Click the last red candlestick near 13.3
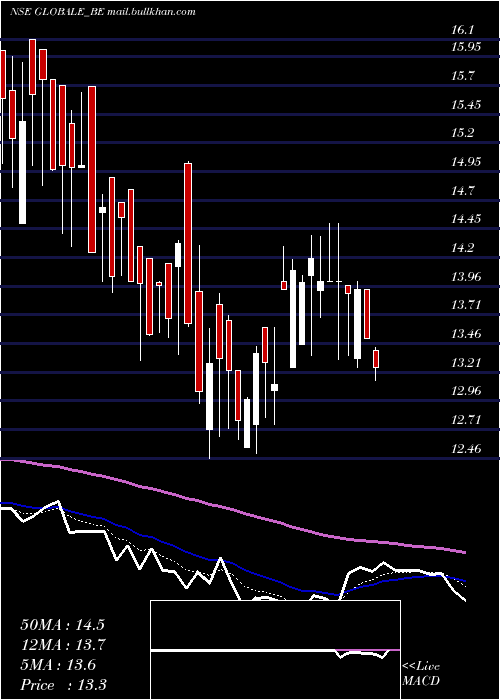Viewport: 500px width, 700px height. pos(376,359)
